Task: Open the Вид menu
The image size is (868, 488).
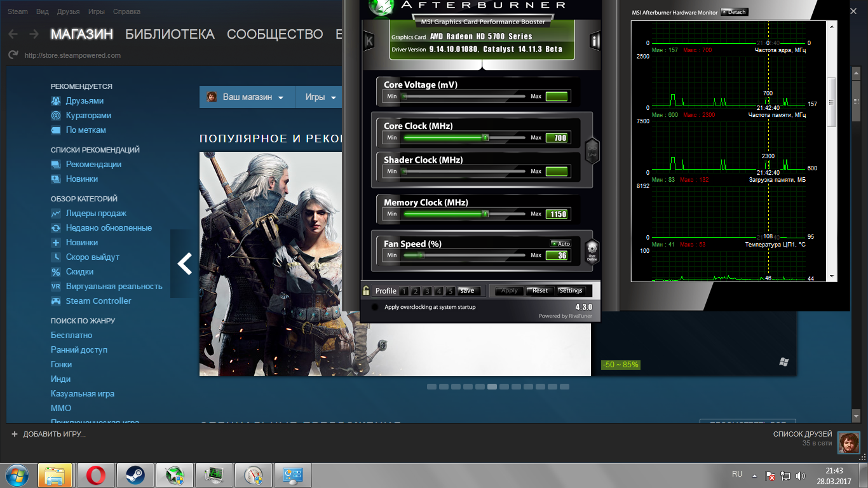Action: coord(43,11)
